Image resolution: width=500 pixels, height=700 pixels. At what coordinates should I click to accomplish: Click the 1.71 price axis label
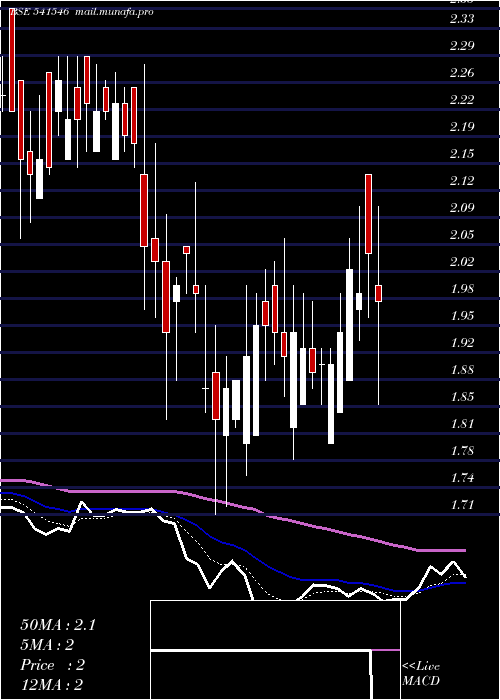coord(462,505)
